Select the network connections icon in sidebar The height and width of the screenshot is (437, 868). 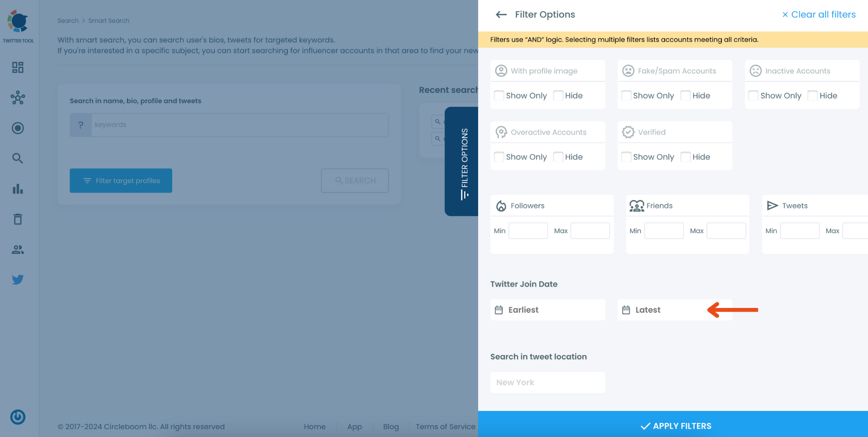coord(17,98)
